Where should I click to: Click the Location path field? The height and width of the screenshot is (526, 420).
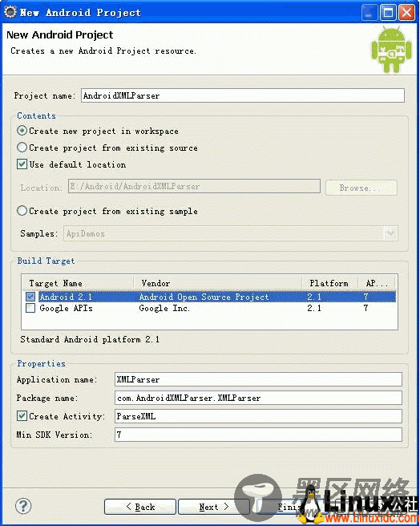point(194,186)
